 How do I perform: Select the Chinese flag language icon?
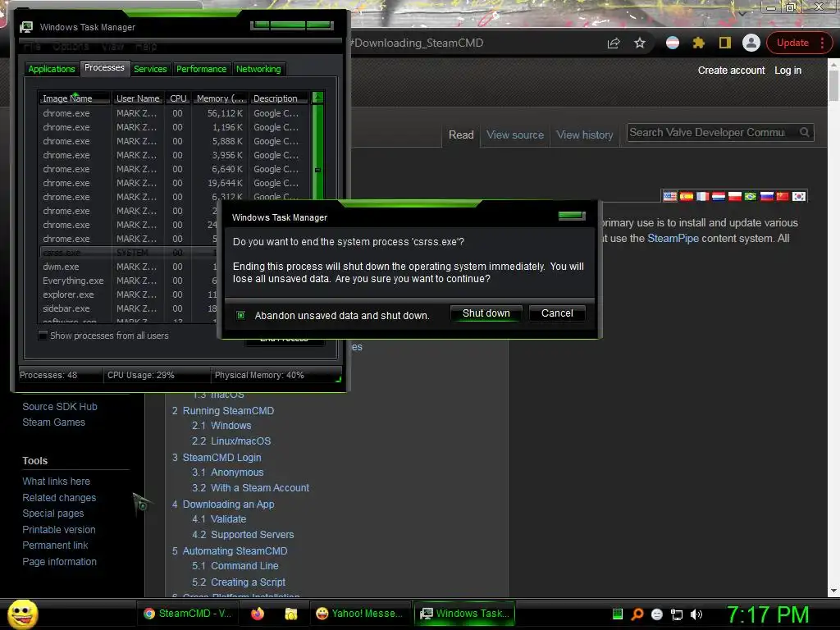[x=783, y=196]
